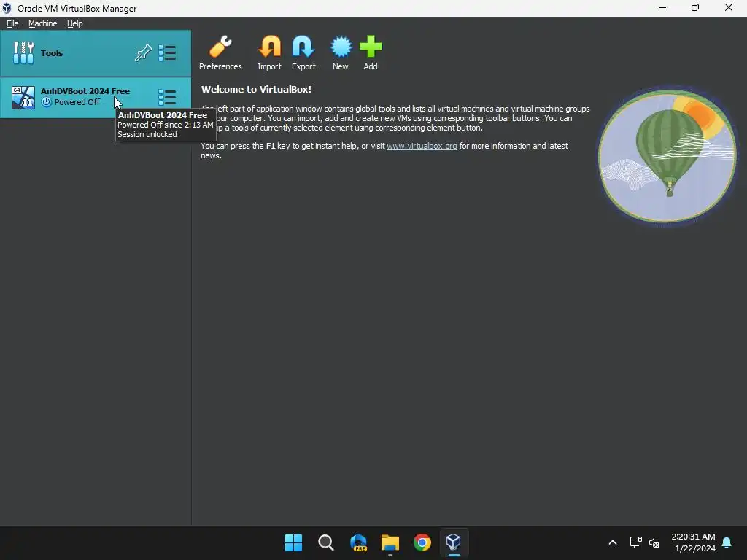The width and height of the screenshot is (747, 560).
Task: Select the Tools entry in sidebar
Action: 96,52
